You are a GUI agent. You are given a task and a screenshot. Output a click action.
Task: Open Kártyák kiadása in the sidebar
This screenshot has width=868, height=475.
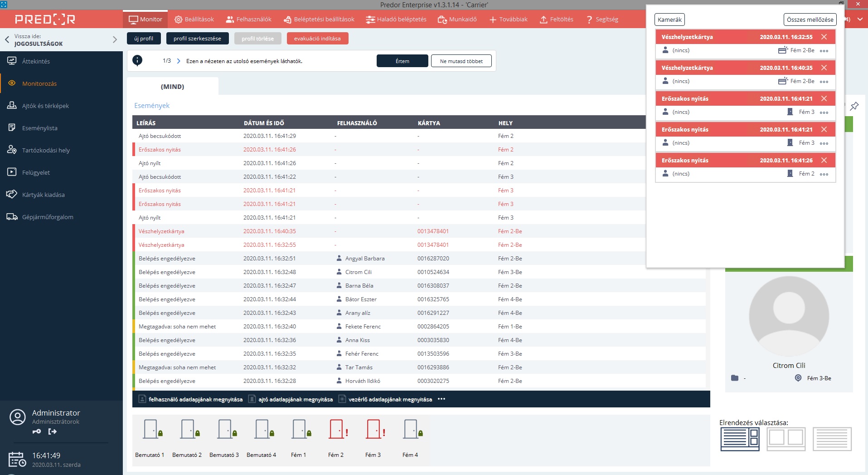click(x=43, y=195)
